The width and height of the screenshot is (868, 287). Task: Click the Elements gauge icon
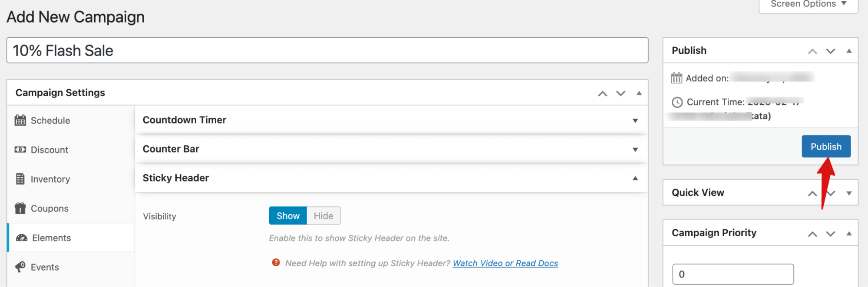21,238
